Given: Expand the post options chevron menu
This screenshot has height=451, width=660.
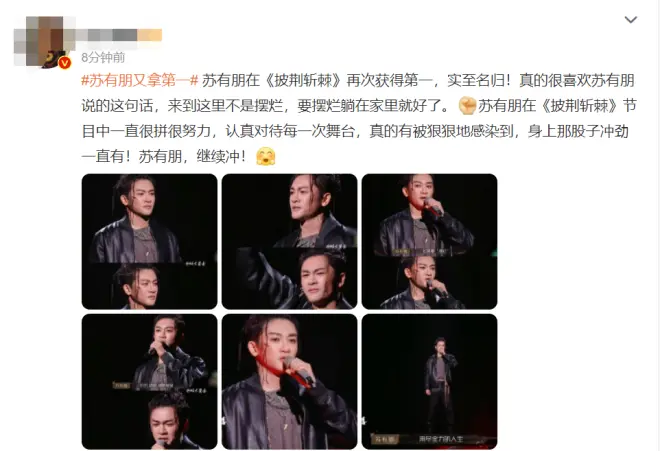Looking at the screenshot, I should (630, 19).
